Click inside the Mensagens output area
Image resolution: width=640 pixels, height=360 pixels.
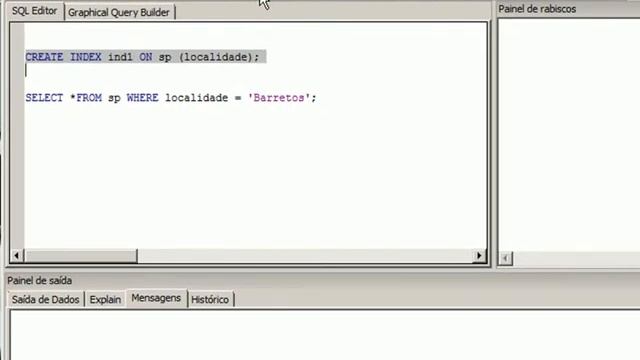(x=324, y=336)
